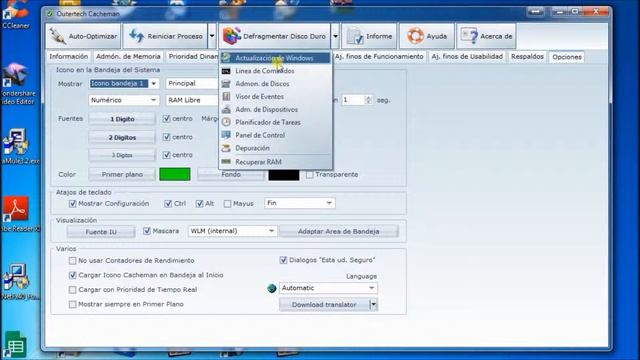Enable the Transparente checkbox
This screenshot has height=360, width=640.
click(309, 175)
